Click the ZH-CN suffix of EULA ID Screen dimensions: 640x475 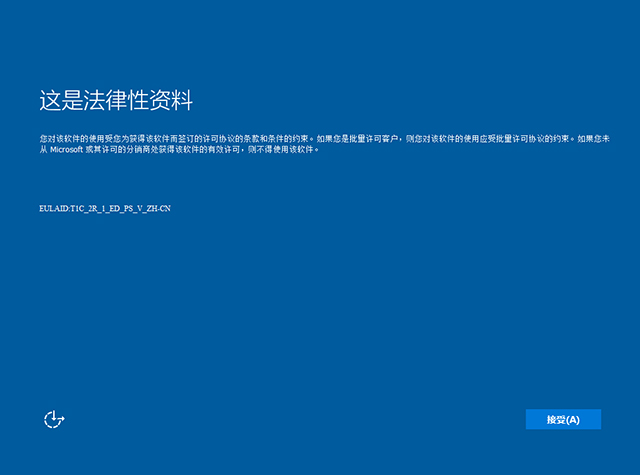point(144,208)
